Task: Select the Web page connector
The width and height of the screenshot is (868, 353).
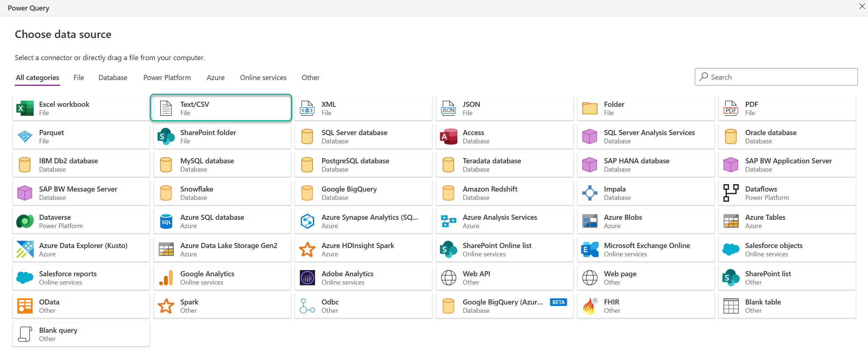Action: coord(646,278)
